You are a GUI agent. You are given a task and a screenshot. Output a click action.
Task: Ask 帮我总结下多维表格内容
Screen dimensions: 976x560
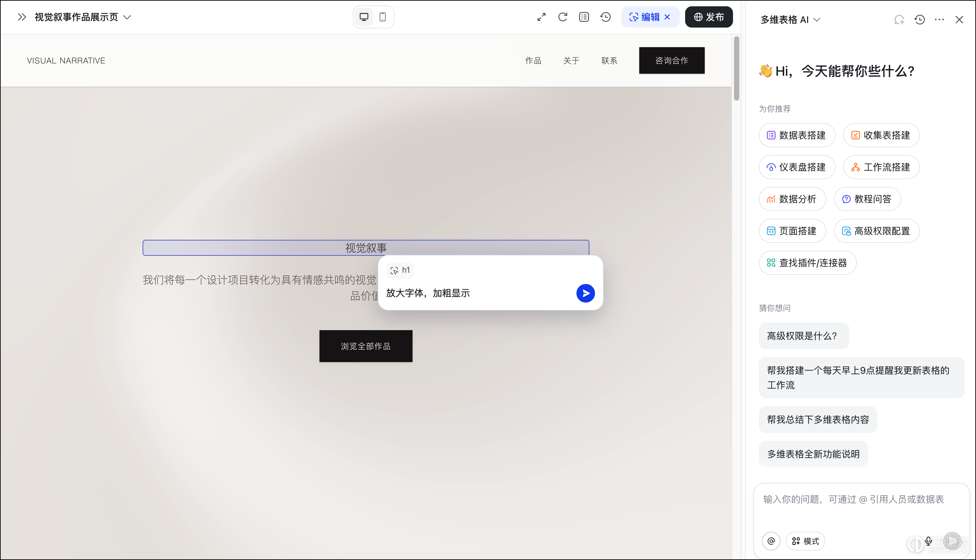(818, 420)
